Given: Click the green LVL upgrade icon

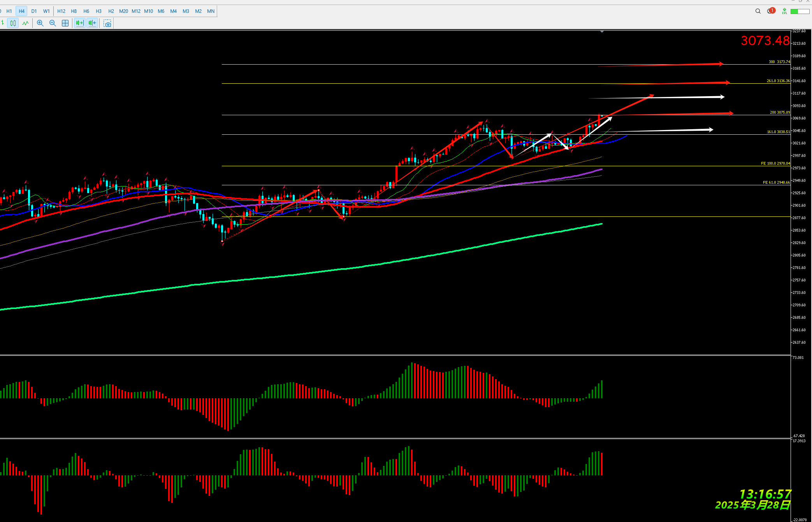Looking at the screenshot, I should point(784,11).
